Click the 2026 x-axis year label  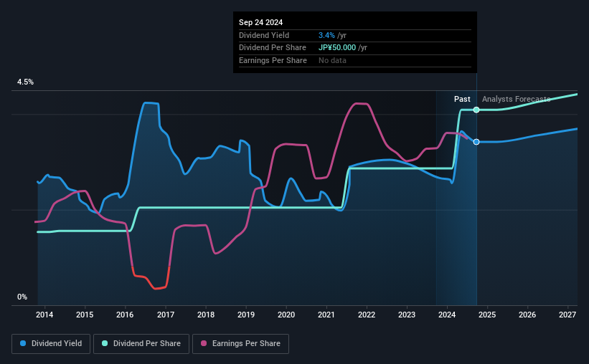click(527, 315)
